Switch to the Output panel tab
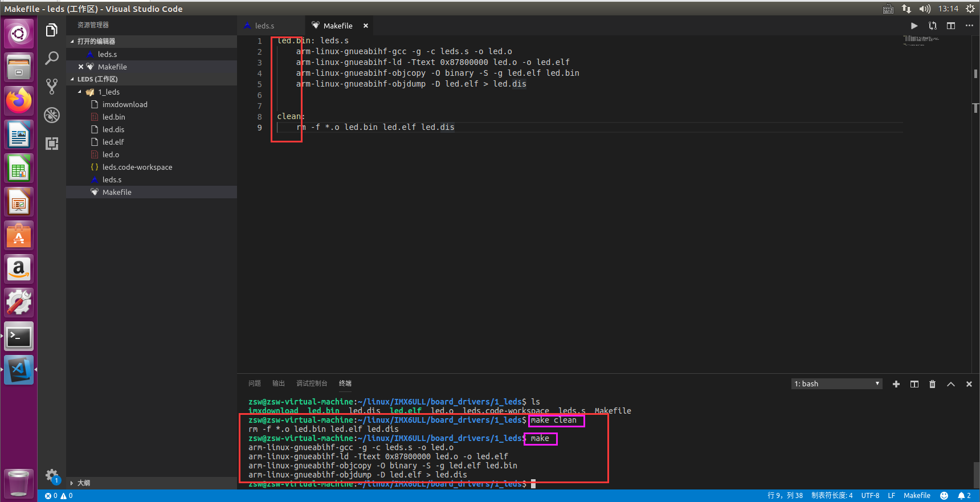The width and height of the screenshot is (980, 502). [x=279, y=383]
